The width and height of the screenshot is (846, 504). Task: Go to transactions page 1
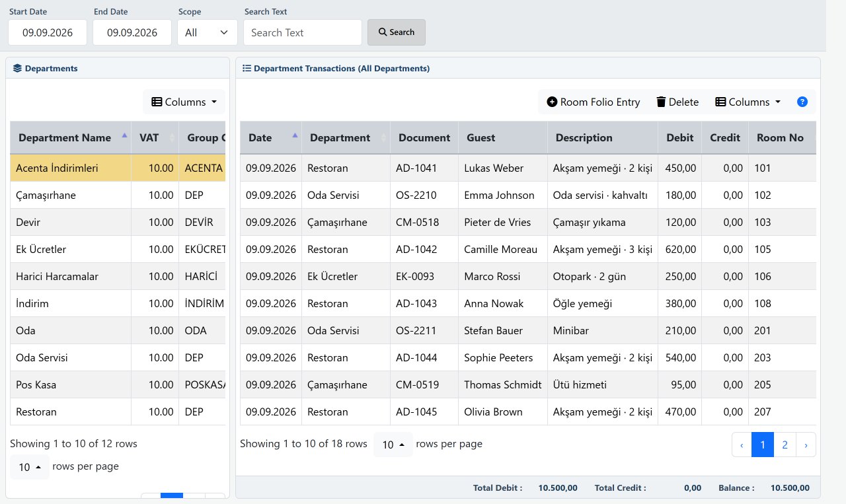tap(763, 445)
